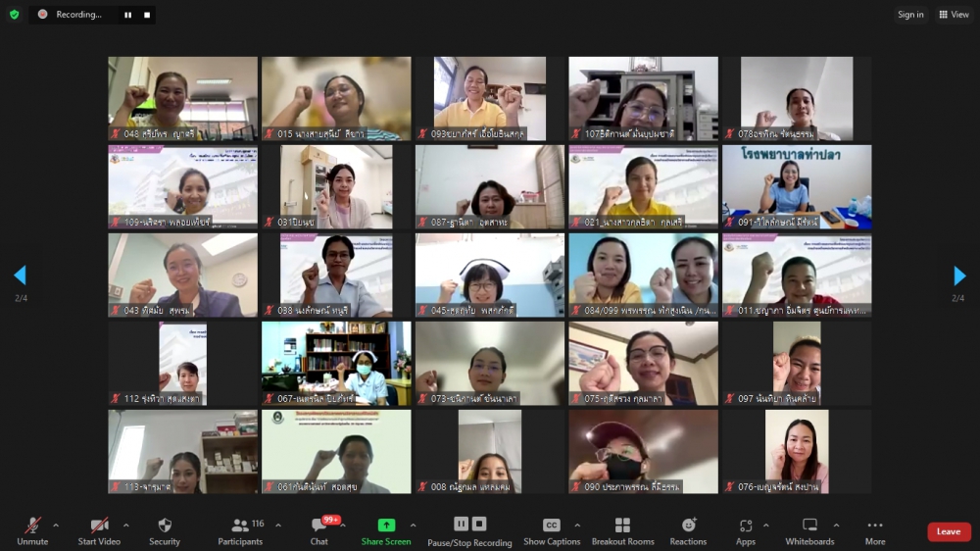Expand audio options arrow next to Unmute
980x551 pixels.
click(55, 525)
